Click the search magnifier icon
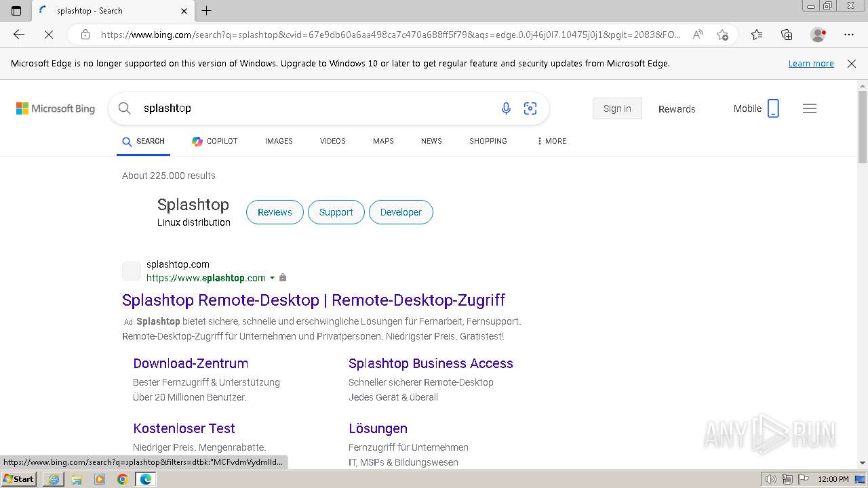The width and height of the screenshot is (868, 488). pos(124,108)
